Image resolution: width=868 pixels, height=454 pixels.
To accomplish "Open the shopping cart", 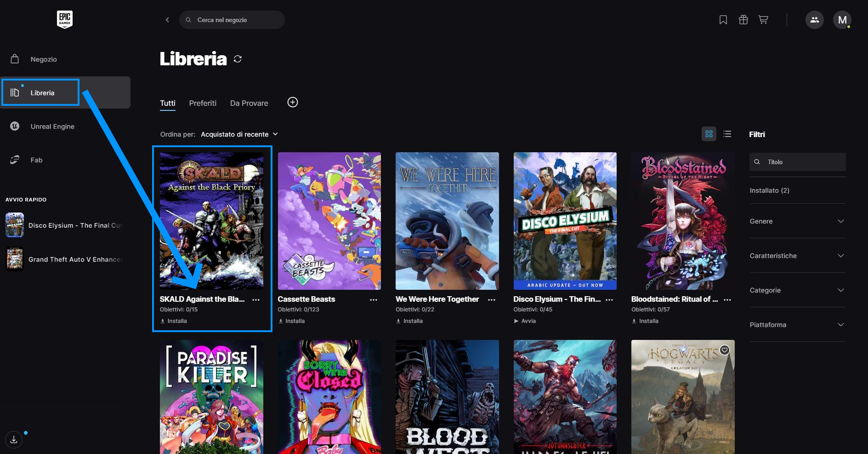I will 763,20.
